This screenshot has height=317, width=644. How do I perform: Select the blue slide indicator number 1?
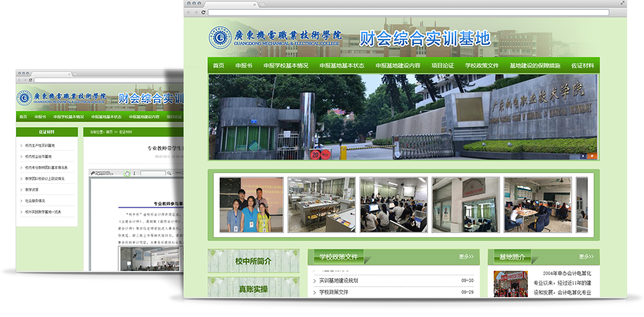583,156
